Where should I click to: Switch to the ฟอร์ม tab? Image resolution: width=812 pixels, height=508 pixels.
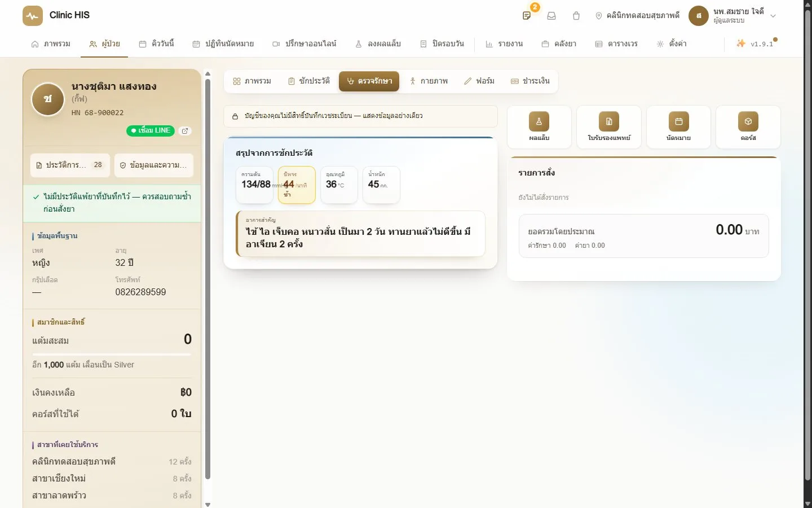click(x=479, y=81)
